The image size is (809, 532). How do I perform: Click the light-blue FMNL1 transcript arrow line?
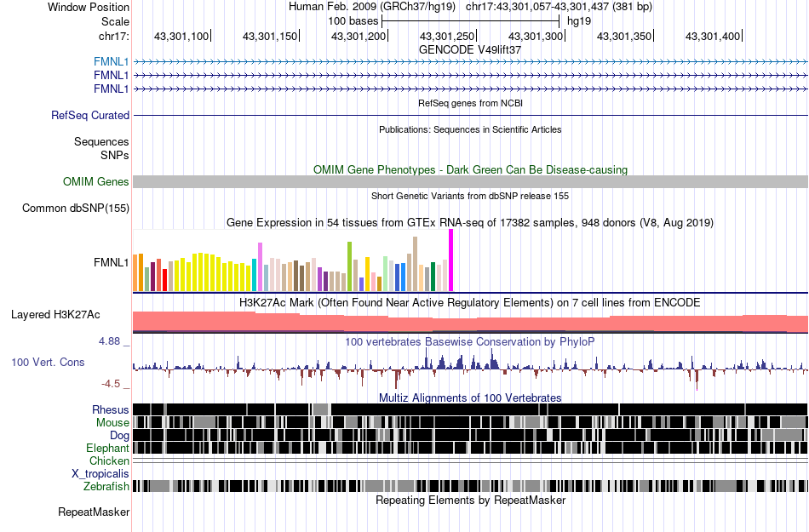coord(471,62)
